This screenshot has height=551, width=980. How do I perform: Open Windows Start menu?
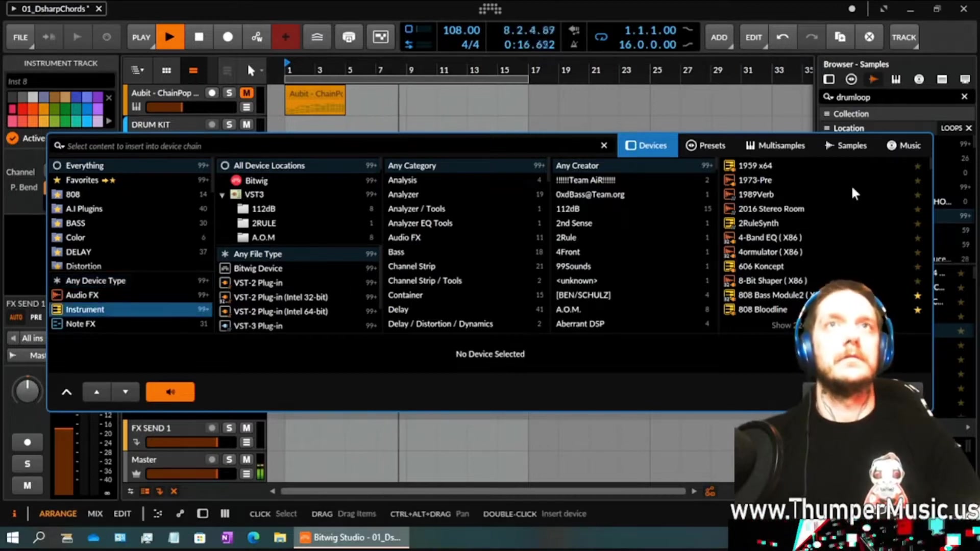tap(13, 537)
